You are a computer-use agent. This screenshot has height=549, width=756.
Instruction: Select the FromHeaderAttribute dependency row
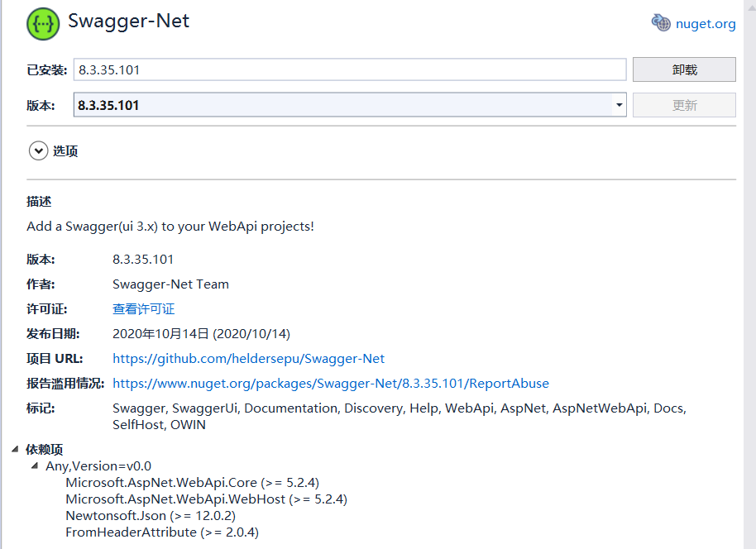[x=162, y=532]
